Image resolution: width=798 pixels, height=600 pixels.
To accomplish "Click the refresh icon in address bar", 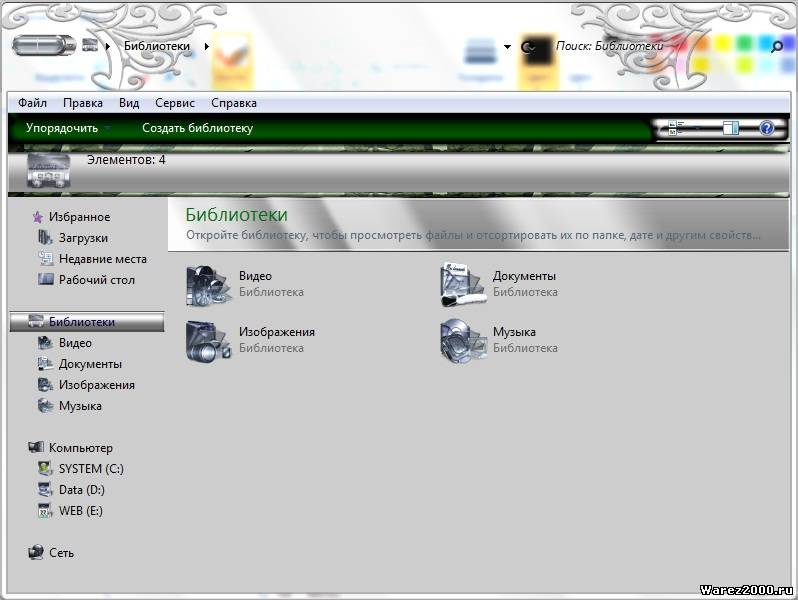I will [x=528, y=47].
